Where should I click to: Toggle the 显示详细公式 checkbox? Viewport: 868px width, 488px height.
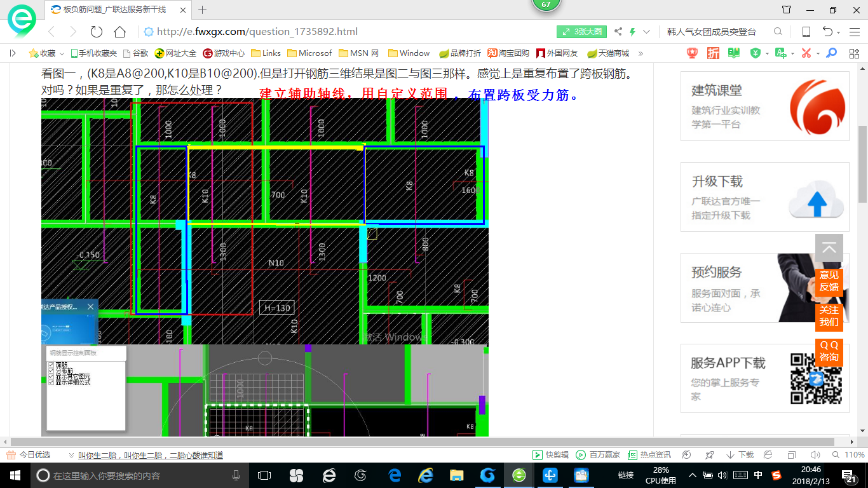point(51,383)
